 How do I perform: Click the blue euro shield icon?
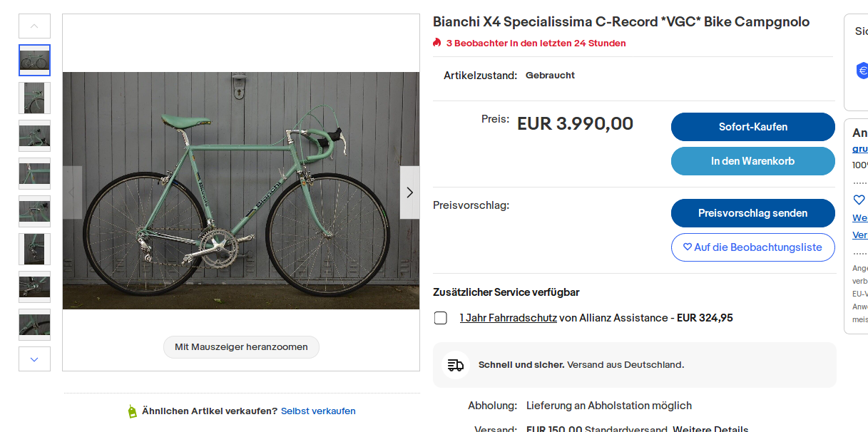point(862,71)
